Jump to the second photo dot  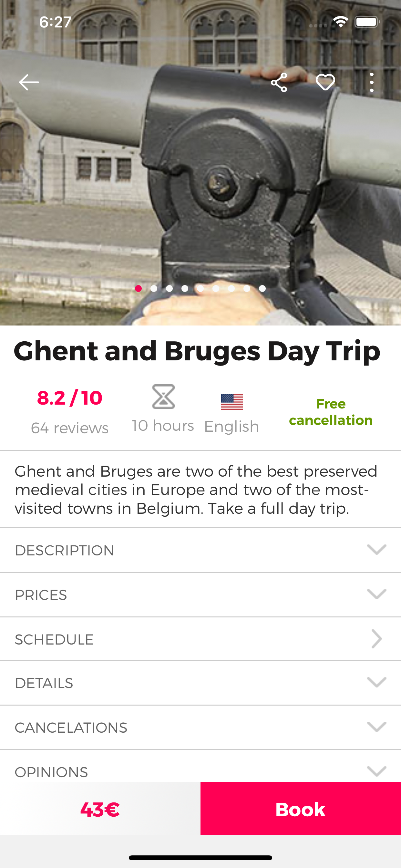tap(154, 288)
